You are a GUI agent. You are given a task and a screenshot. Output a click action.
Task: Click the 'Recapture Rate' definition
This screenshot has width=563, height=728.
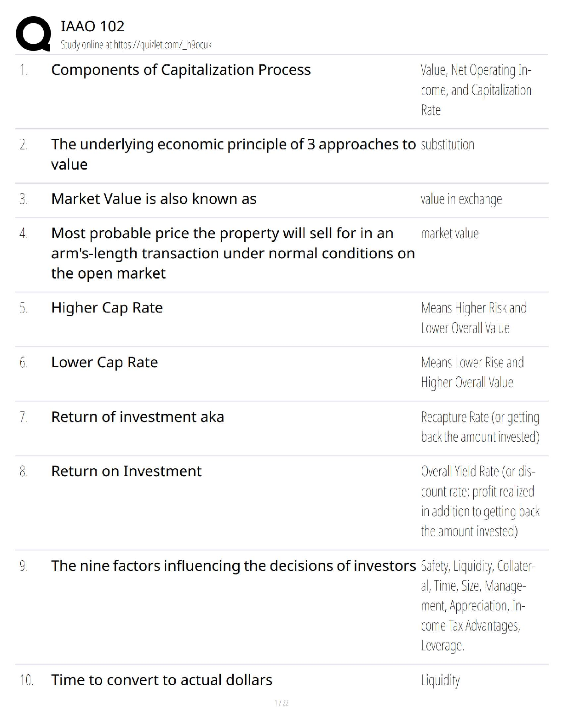480,427
